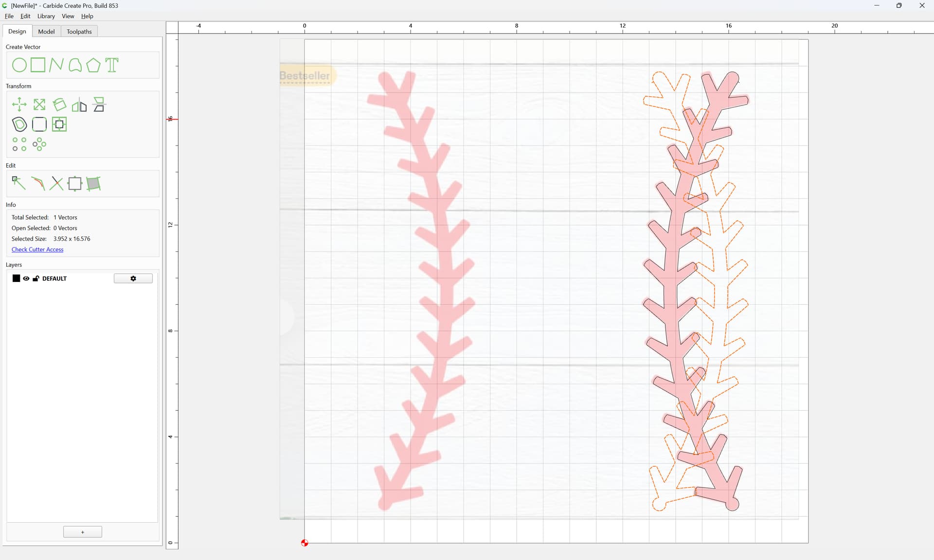Open the Library menu
Screen dimensions: 934x560
coord(46,16)
